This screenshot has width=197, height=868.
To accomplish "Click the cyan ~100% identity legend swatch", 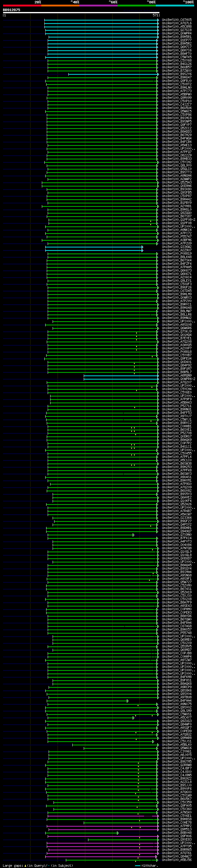I will click(x=175, y=6).
